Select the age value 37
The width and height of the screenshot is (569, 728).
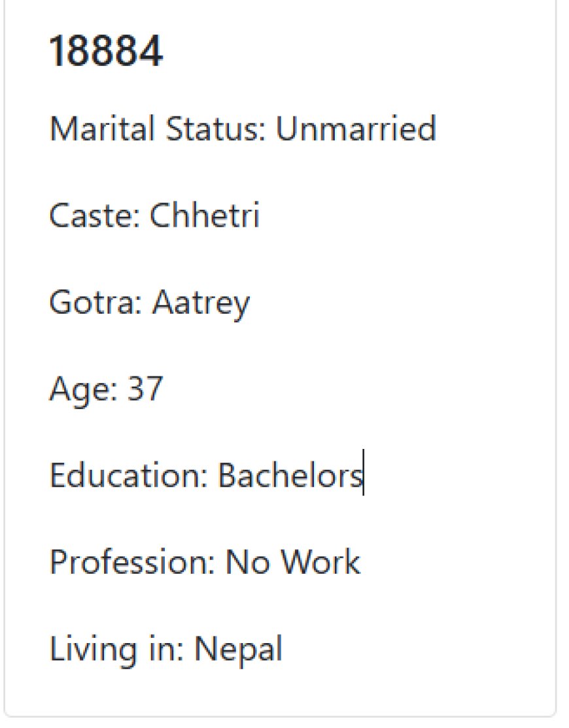[x=145, y=389]
